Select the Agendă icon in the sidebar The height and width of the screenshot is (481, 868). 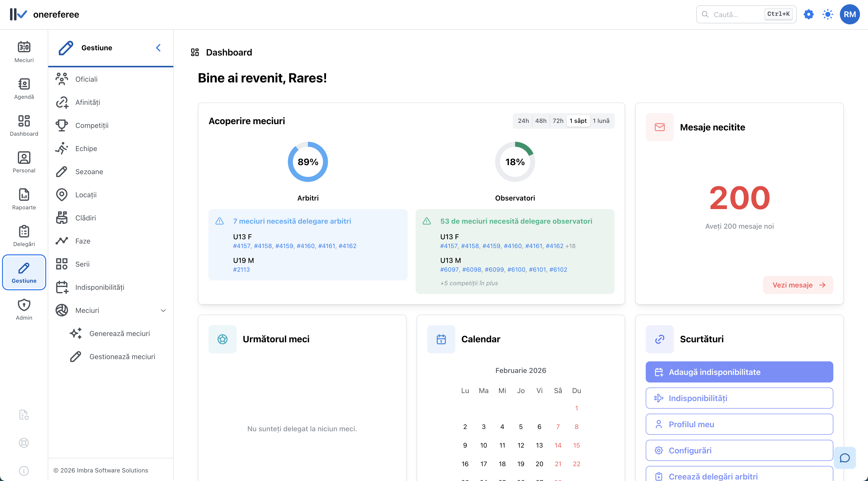click(24, 88)
